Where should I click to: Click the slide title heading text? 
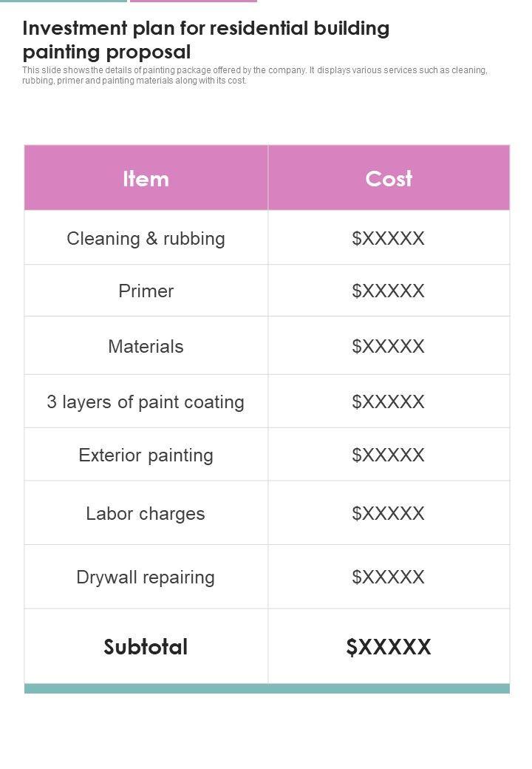pyautogui.click(x=205, y=40)
